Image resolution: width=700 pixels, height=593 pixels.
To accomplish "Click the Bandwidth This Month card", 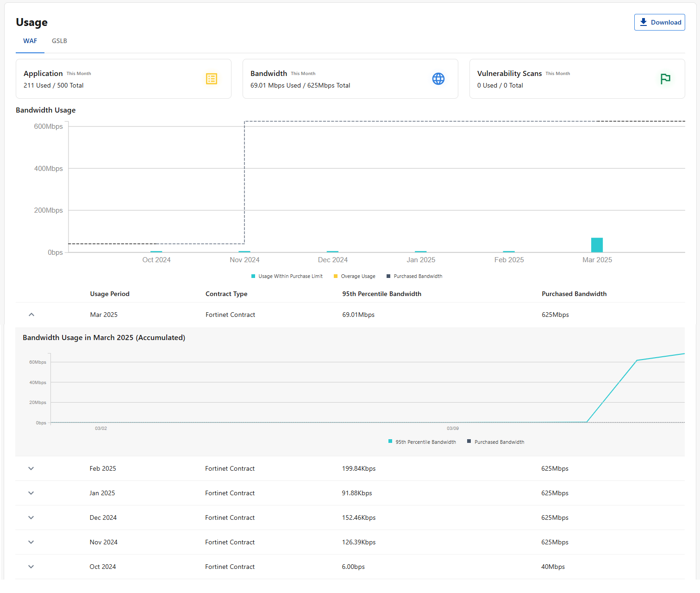I will pyautogui.click(x=350, y=79).
